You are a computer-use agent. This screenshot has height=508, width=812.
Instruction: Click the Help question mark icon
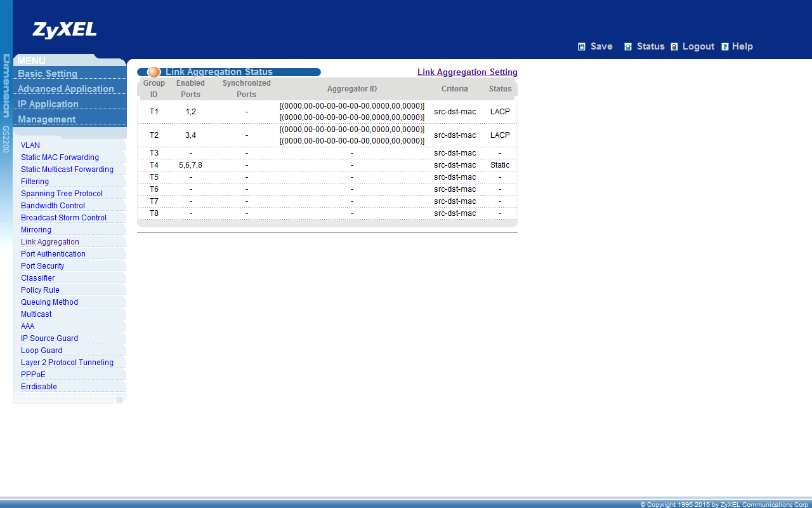725,46
